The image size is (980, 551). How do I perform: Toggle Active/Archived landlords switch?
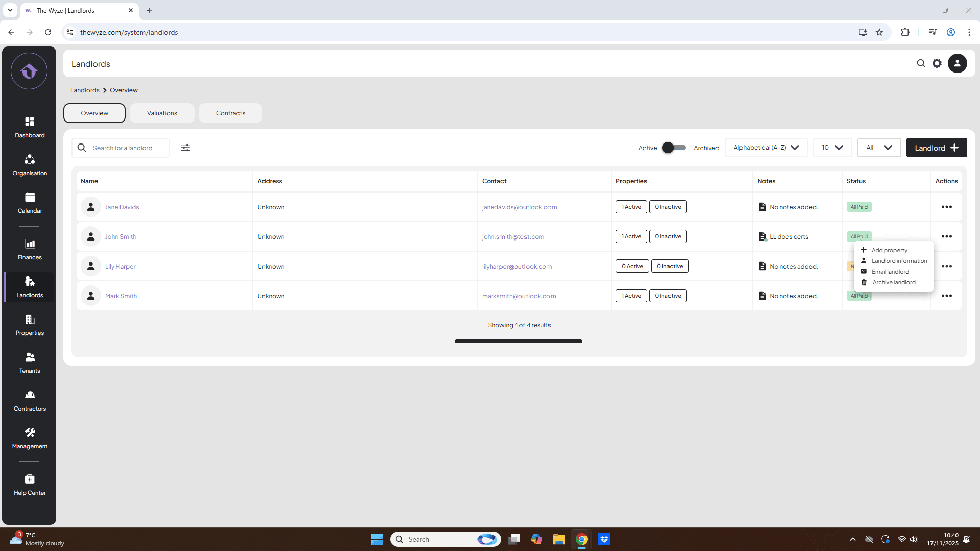pos(674,148)
